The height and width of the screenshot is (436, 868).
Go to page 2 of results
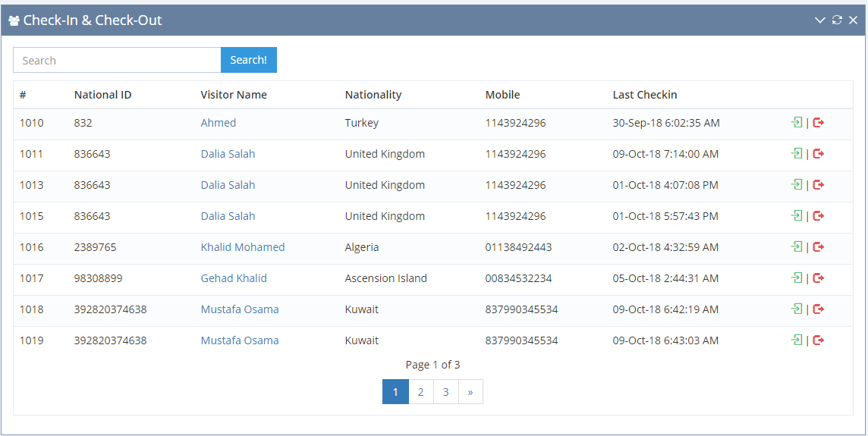click(x=420, y=392)
